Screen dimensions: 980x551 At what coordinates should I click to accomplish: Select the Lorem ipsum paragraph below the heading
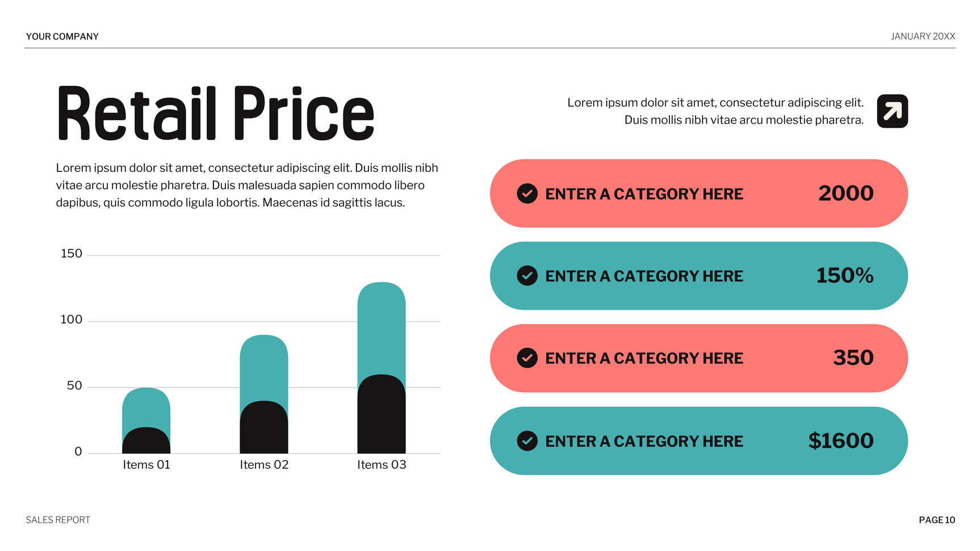[247, 185]
